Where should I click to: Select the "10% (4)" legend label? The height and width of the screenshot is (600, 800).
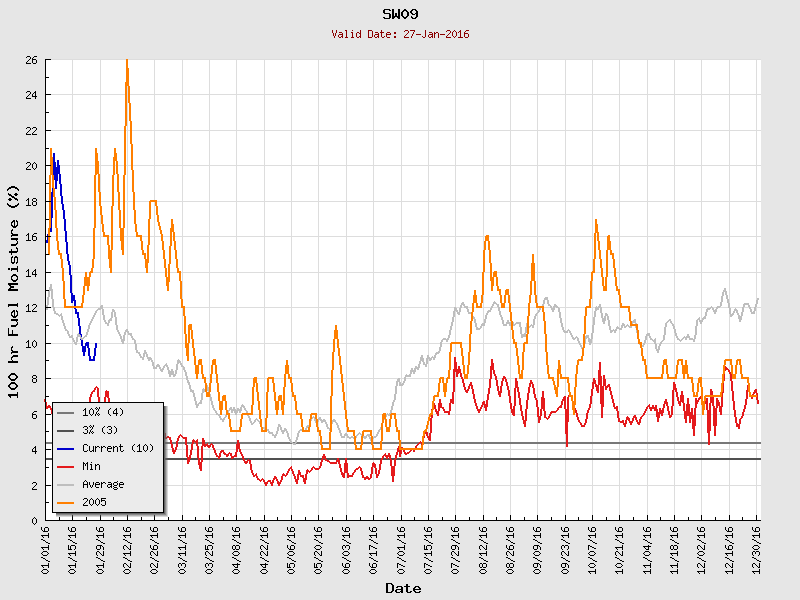(x=103, y=412)
